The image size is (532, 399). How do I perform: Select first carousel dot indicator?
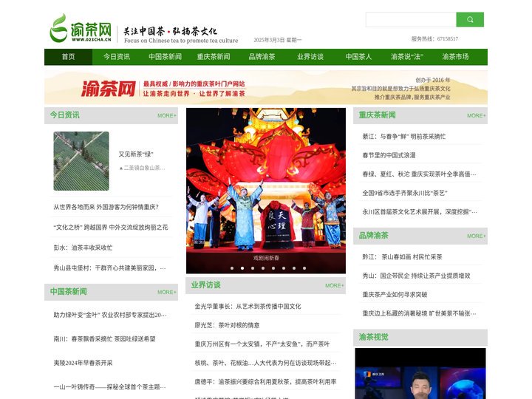(x=232, y=268)
